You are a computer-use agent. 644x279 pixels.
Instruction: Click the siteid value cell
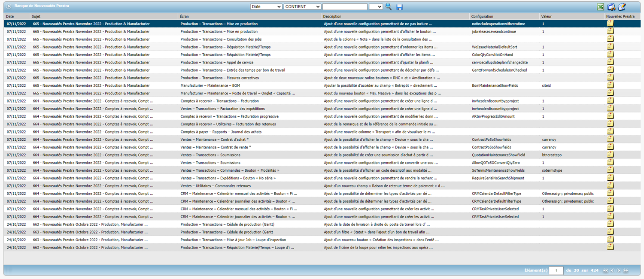point(547,86)
